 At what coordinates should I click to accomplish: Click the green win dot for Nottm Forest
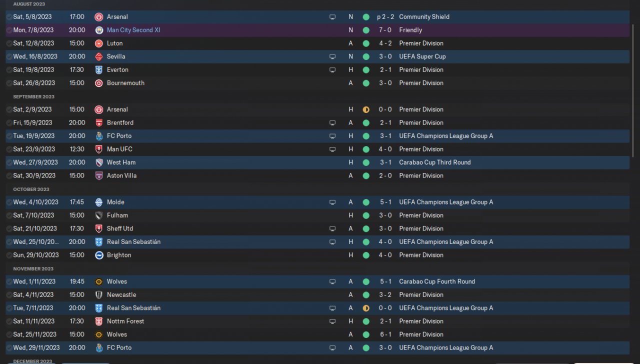click(x=366, y=321)
